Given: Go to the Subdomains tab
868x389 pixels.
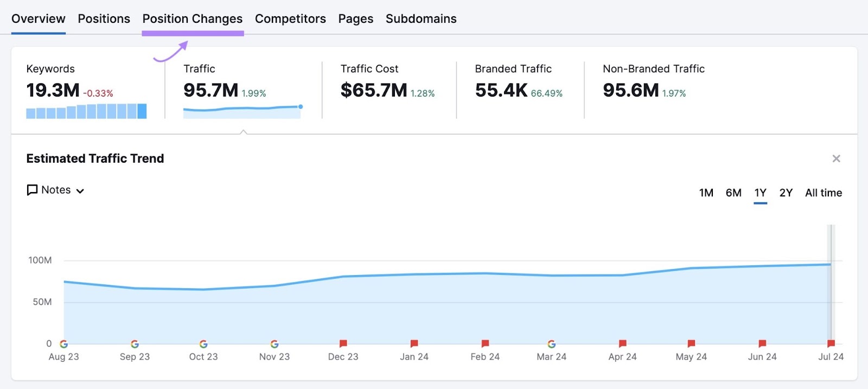Looking at the screenshot, I should point(421,19).
